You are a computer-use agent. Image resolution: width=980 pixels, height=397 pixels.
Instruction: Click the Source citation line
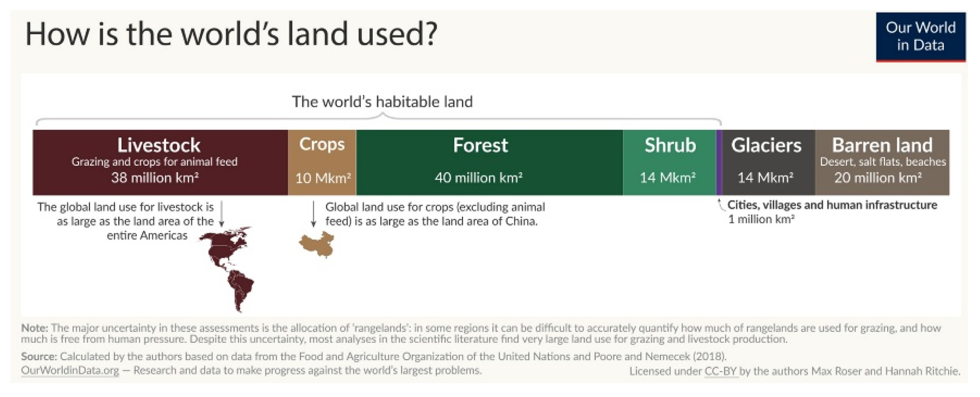tap(374, 356)
